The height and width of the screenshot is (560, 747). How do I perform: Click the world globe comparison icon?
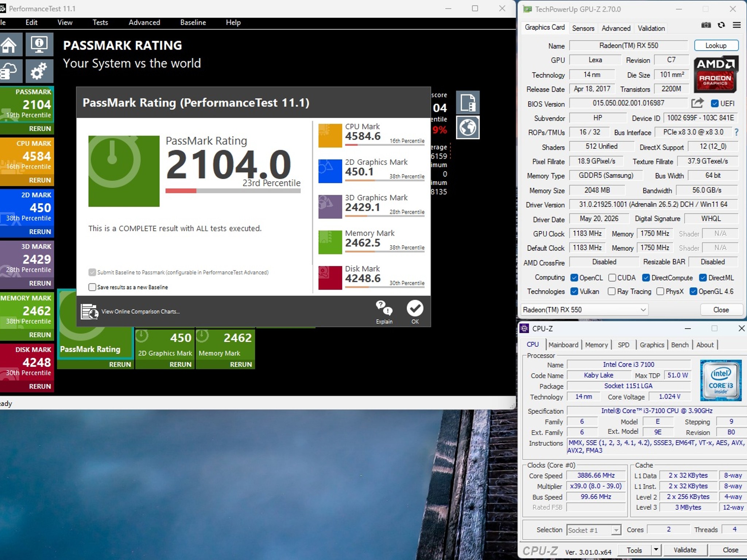(x=468, y=127)
